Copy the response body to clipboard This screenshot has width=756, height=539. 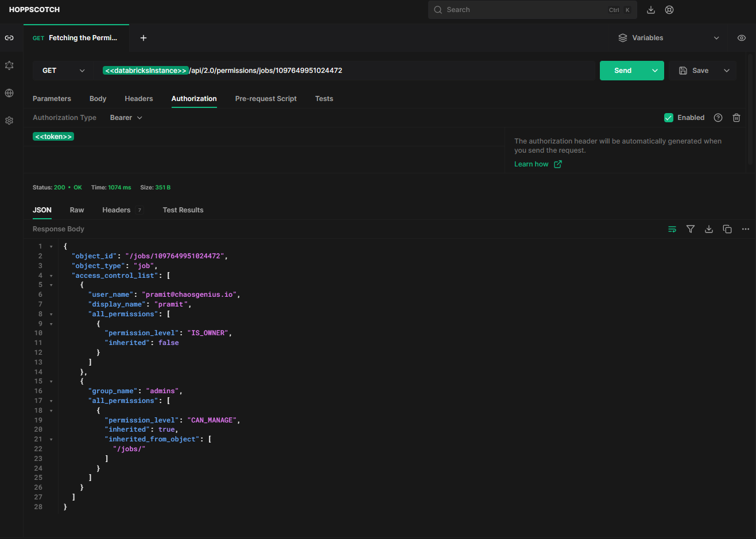pyautogui.click(x=727, y=228)
